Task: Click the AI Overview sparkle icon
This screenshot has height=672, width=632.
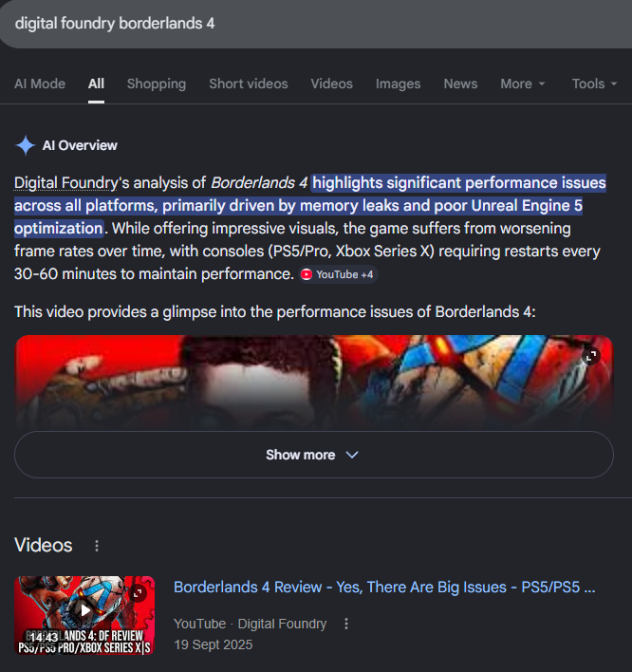Action: tap(26, 145)
